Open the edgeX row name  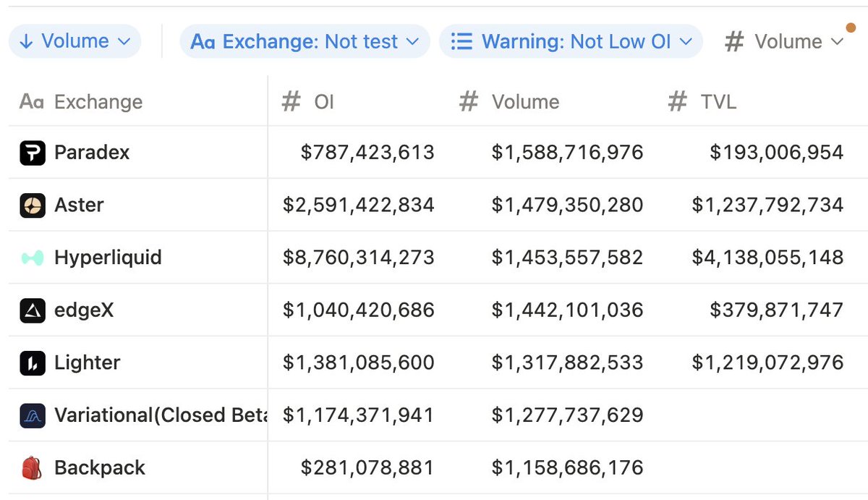coord(84,310)
